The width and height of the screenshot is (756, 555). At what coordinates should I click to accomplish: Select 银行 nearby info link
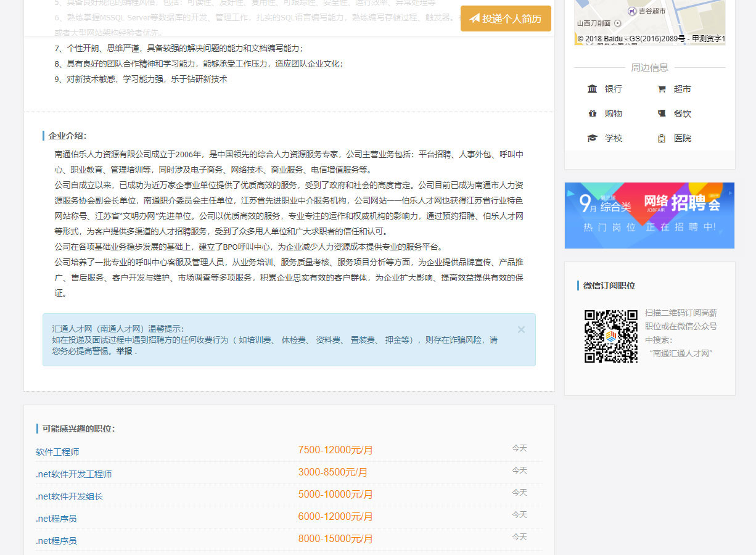point(614,89)
